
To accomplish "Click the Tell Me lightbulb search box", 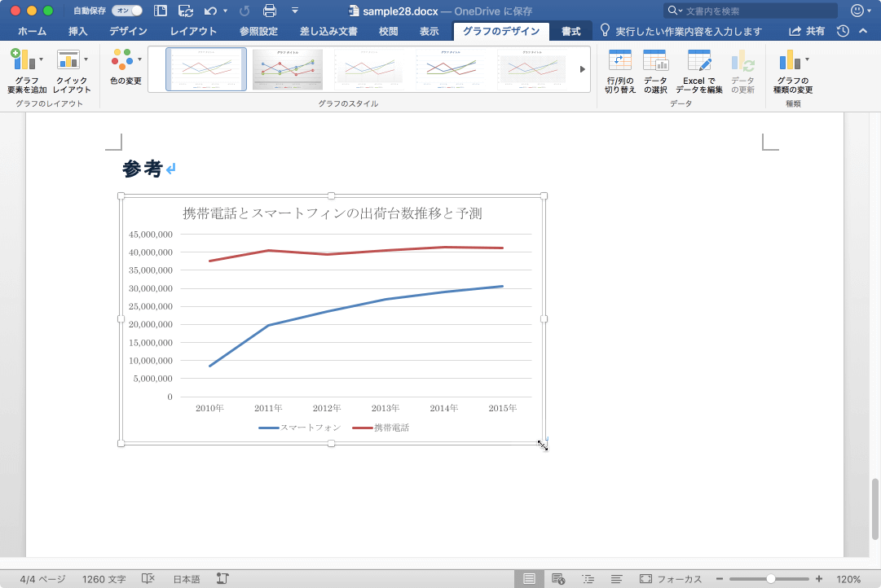I will coord(681,32).
